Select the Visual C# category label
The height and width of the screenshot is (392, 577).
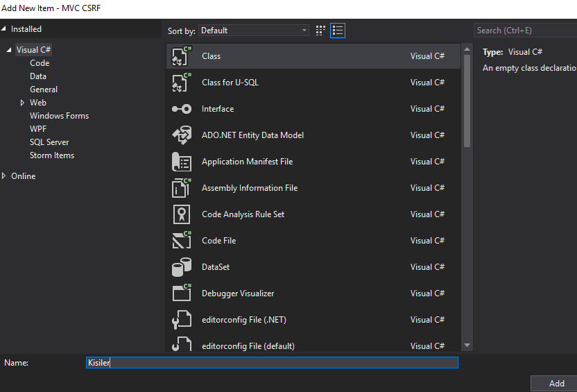(x=33, y=50)
